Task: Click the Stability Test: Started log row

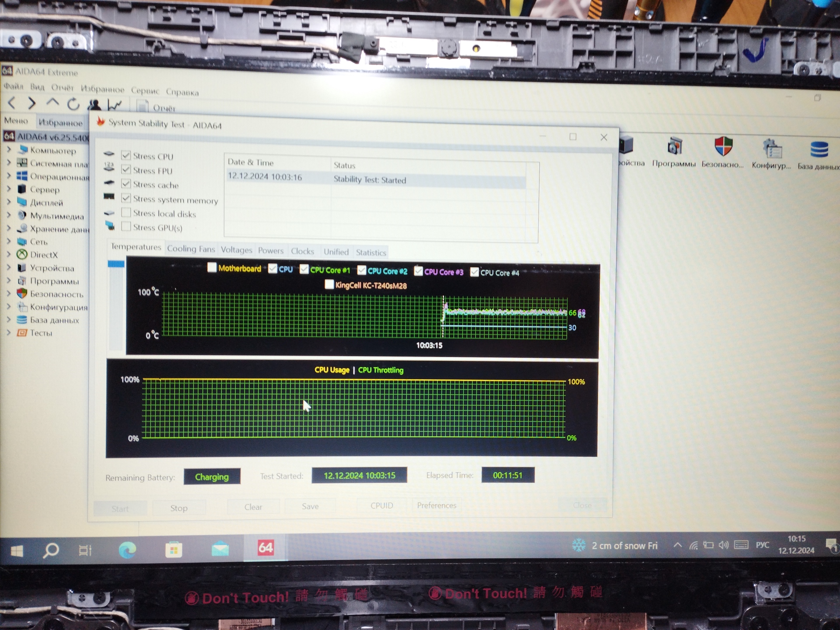Action: coord(375,179)
